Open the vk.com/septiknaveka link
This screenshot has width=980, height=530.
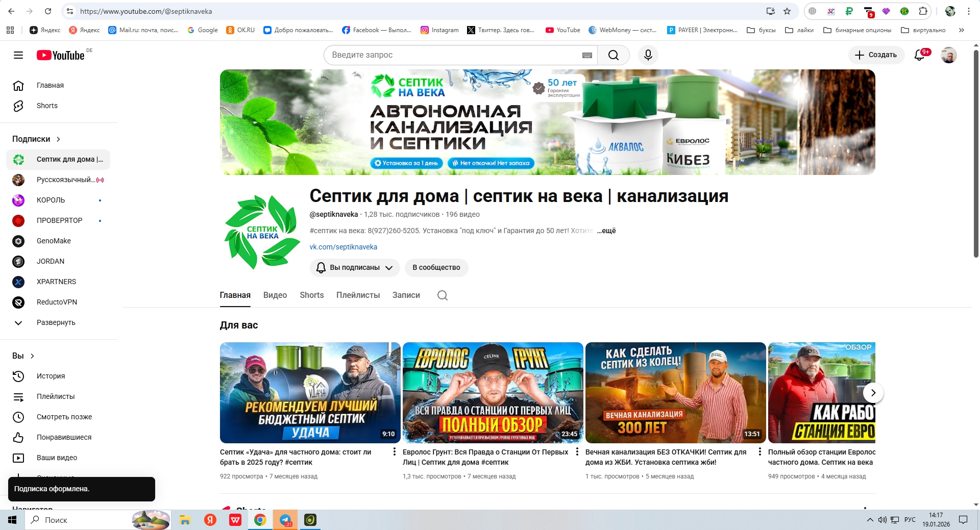343,247
